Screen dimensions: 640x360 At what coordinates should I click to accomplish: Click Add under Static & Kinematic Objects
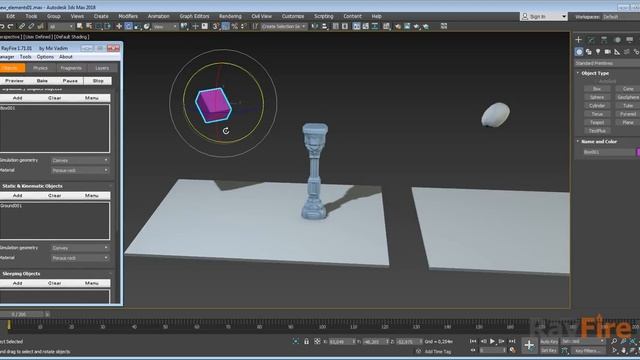pyautogui.click(x=17, y=196)
